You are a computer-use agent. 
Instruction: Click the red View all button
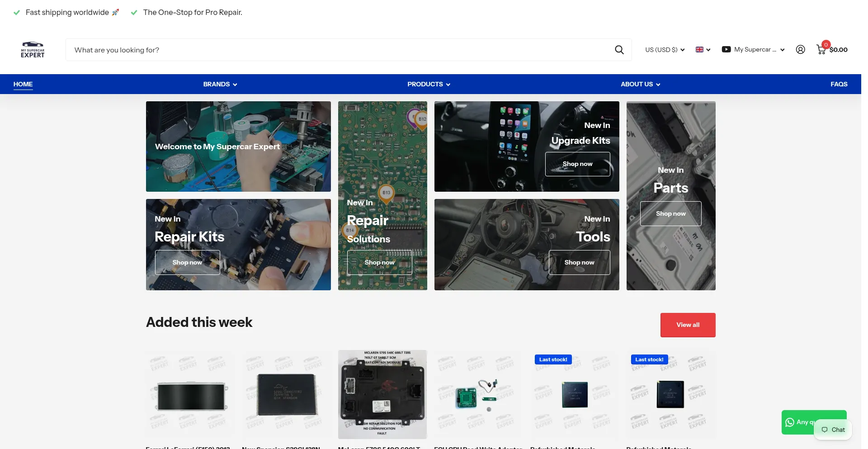point(688,325)
